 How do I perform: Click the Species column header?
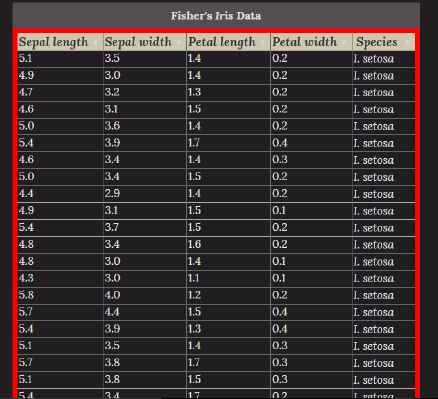click(x=384, y=42)
